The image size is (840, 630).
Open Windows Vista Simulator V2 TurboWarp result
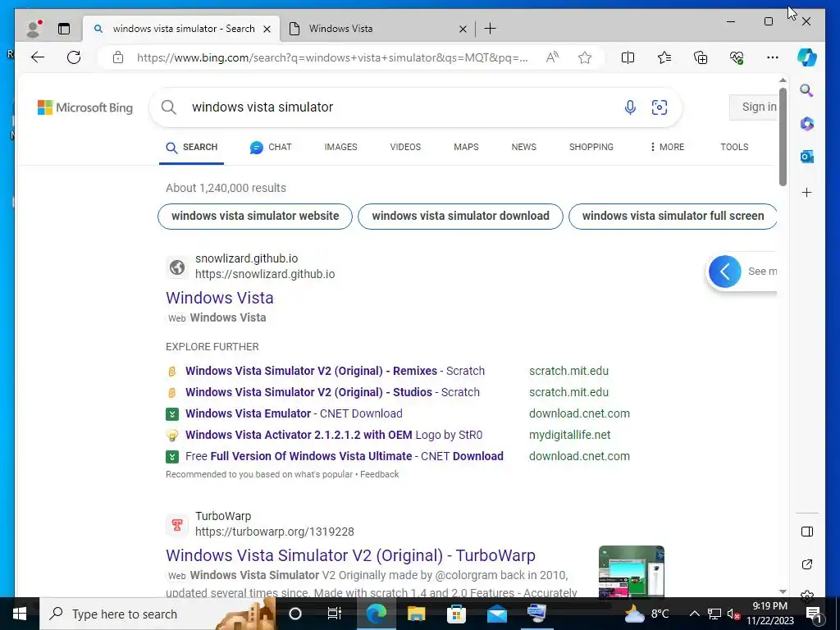click(350, 555)
